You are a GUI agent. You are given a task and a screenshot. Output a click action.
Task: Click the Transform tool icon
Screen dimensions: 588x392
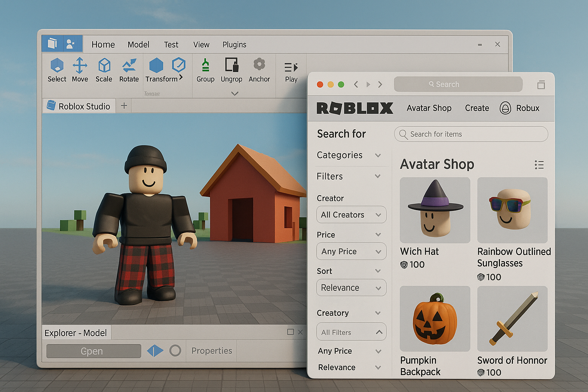(156, 65)
